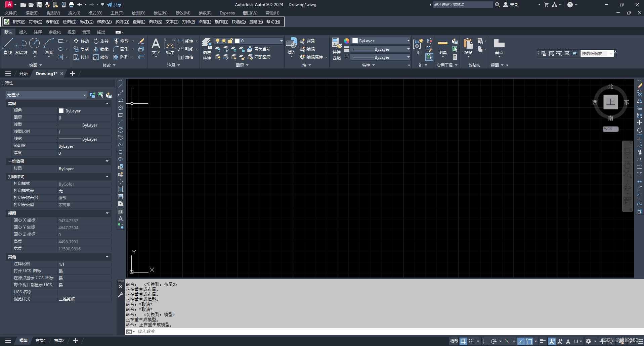This screenshot has width=644, height=346.
Task: Open the 按图纸缩放 viewport scale dropdown
Action: pyautogui.click(x=597, y=53)
